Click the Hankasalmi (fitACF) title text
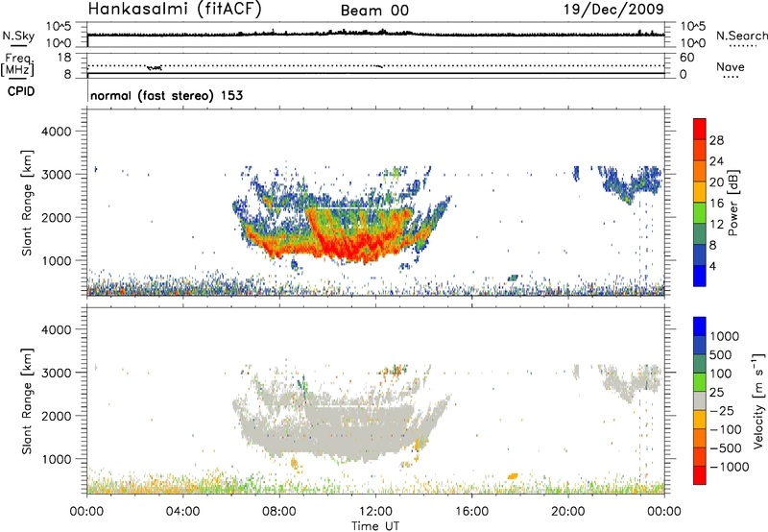The width and height of the screenshot is (768, 532). [x=175, y=10]
